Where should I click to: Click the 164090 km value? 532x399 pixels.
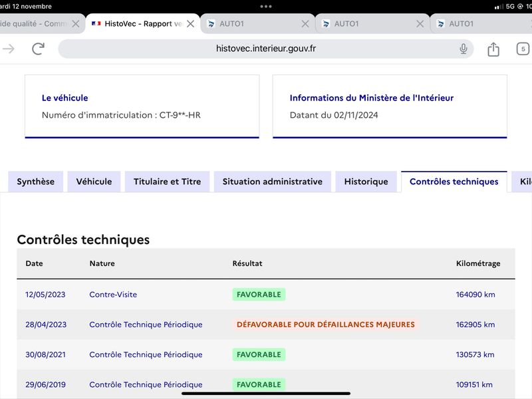[x=475, y=295]
